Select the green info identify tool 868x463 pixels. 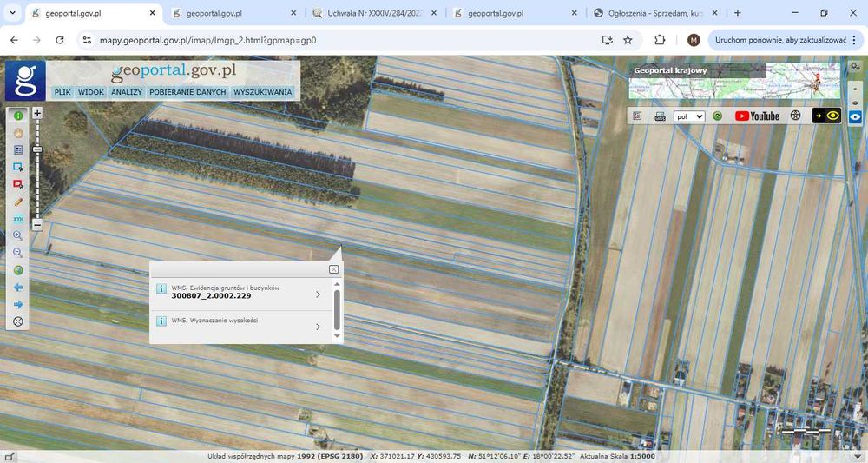point(17,116)
